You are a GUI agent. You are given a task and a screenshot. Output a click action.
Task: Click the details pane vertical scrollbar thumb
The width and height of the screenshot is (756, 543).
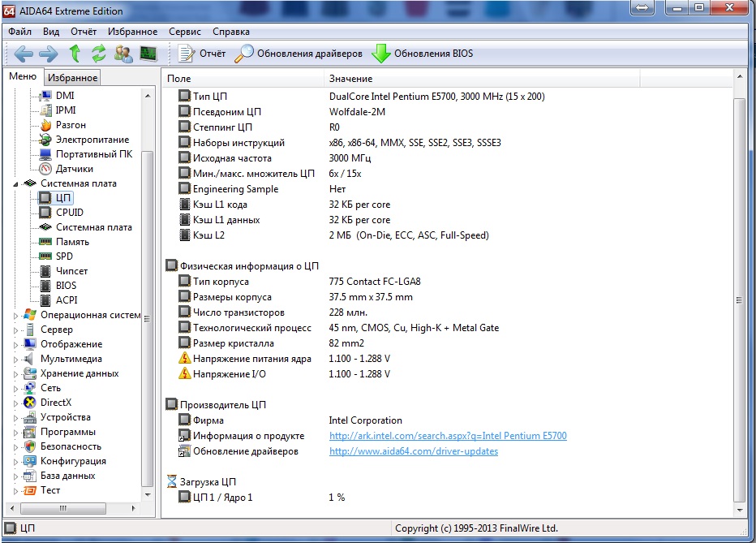[739, 300]
